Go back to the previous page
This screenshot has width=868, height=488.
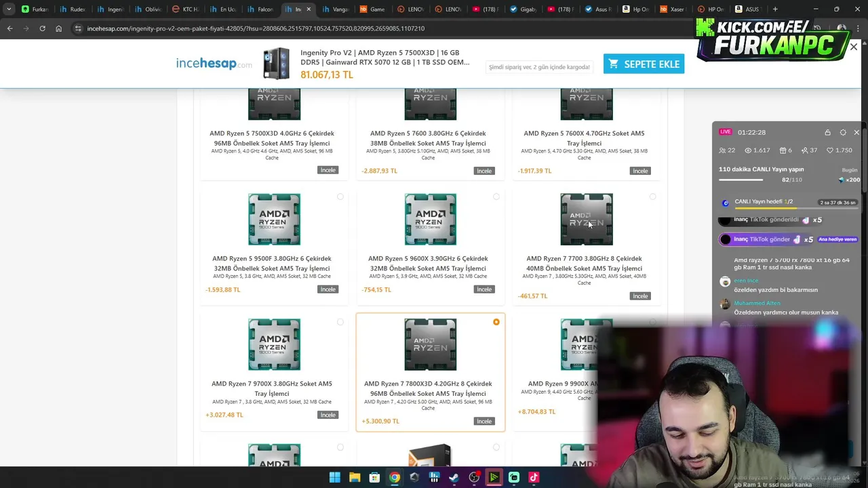[9, 28]
